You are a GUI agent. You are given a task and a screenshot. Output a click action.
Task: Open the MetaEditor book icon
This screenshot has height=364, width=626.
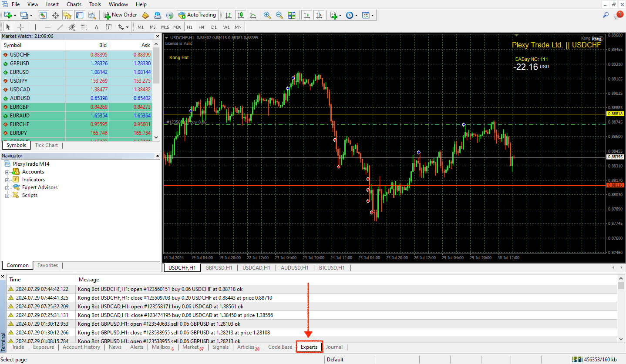(x=145, y=15)
